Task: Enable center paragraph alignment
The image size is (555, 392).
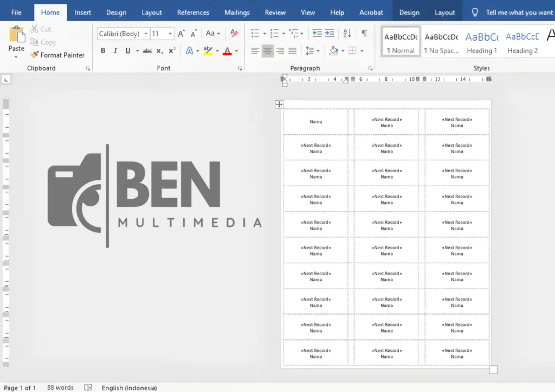Action: 267,50
